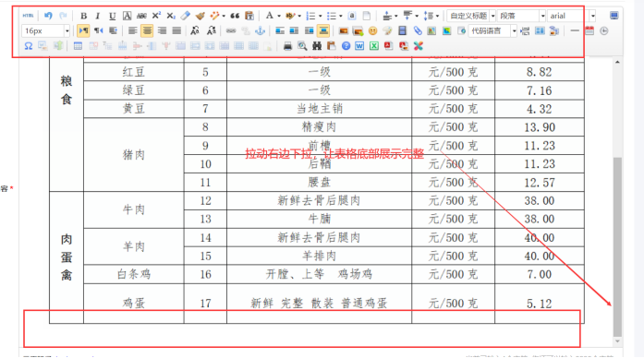Insert emoticon smiley face icon
Viewport: 644px width, 358px height.
tap(372, 30)
